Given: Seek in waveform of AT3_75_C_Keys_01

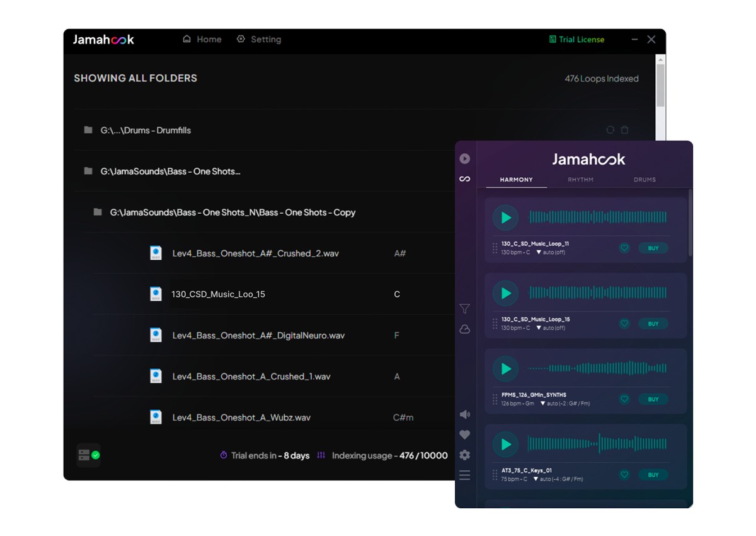Looking at the screenshot, I should (598, 445).
